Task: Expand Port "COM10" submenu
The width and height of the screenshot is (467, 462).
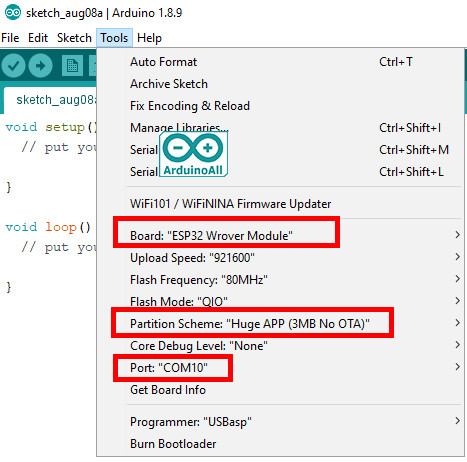Action: (280, 368)
